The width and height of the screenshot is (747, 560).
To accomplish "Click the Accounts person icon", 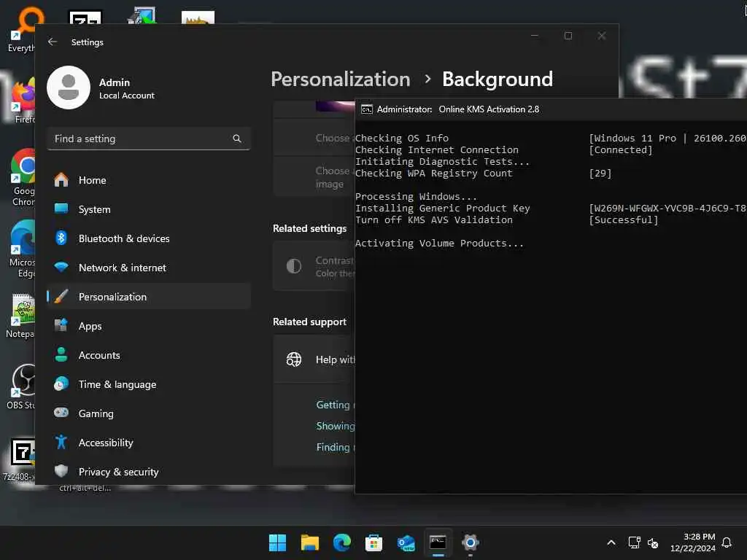I will click(x=61, y=354).
